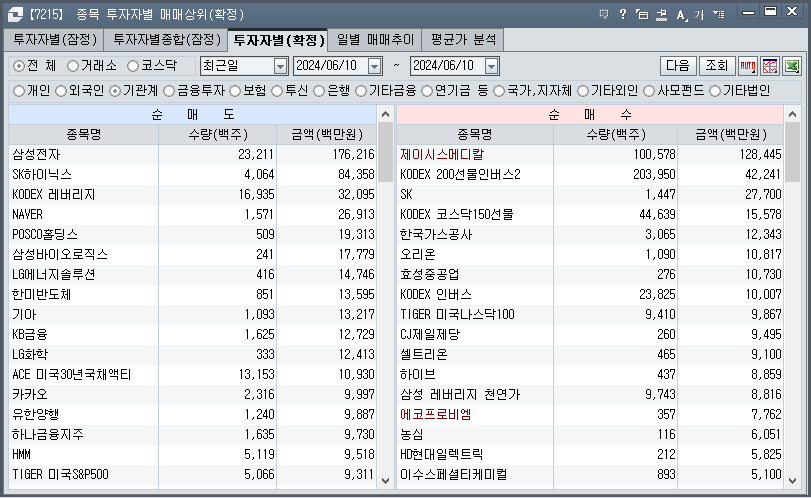Image resolution: width=811 pixels, height=498 pixels.
Task: Open the multi-chart grid icon
Action: (x=770, y=66)
